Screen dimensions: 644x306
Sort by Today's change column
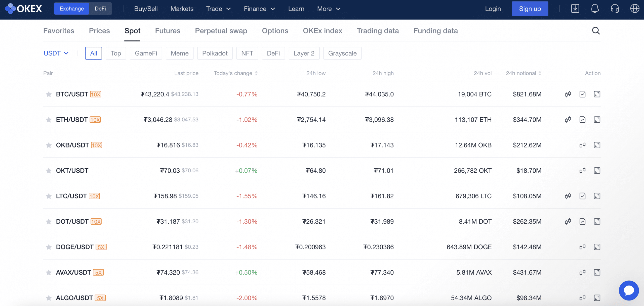click(235, 73)
